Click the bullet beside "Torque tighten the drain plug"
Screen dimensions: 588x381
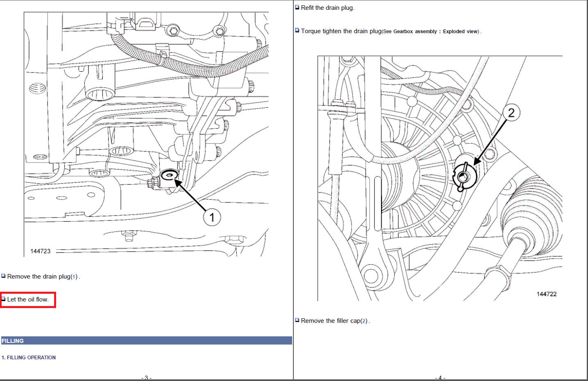click(297, 31)
